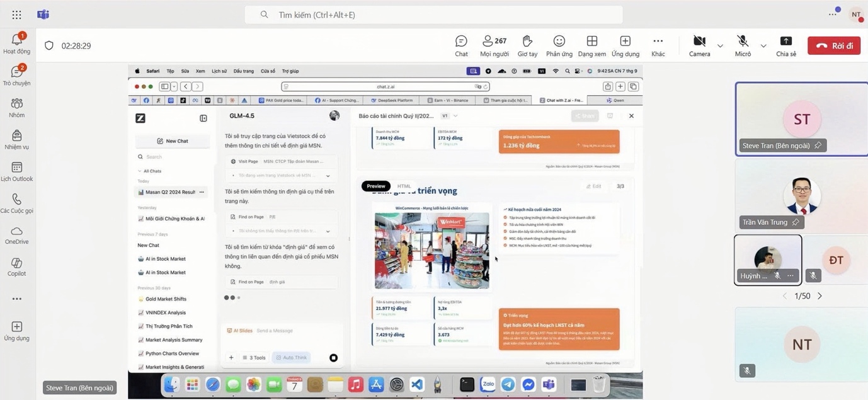The image size is (868, 400).
Task: Go to next page of participants
Action: (x=819, y=296)
